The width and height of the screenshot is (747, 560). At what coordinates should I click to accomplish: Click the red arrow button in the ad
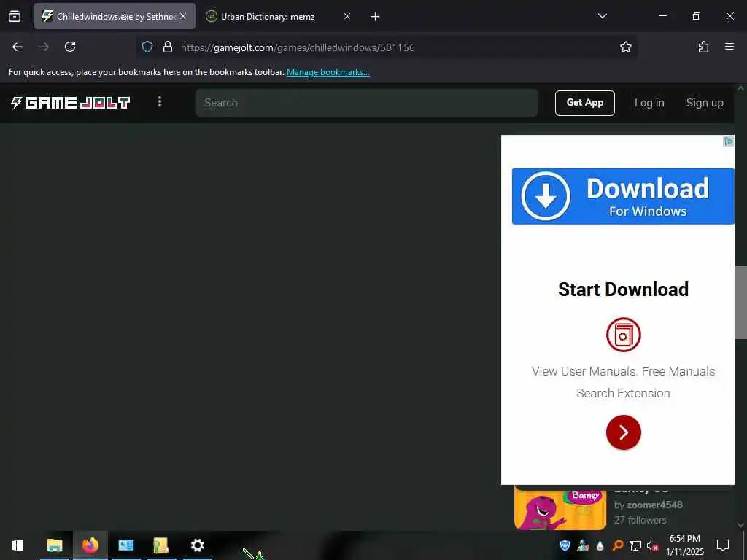click(x=623, y=432)
